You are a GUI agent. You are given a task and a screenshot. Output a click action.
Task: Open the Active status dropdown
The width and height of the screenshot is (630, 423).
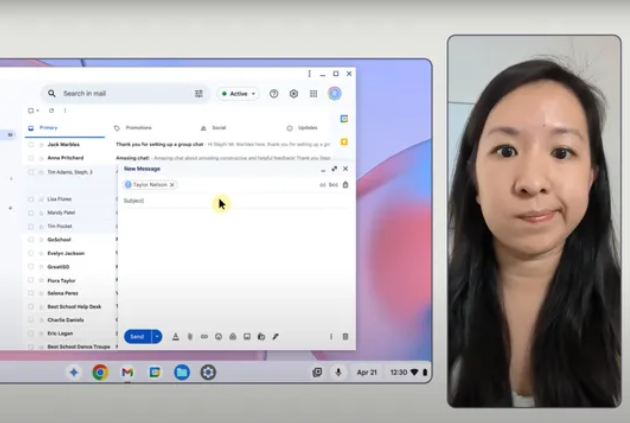coord(238,94)
